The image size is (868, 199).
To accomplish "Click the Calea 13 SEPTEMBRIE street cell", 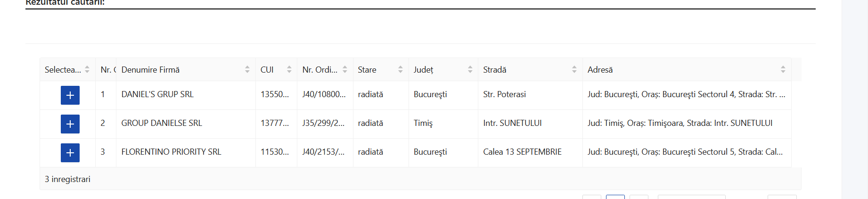I will click(x=522, y=152).
